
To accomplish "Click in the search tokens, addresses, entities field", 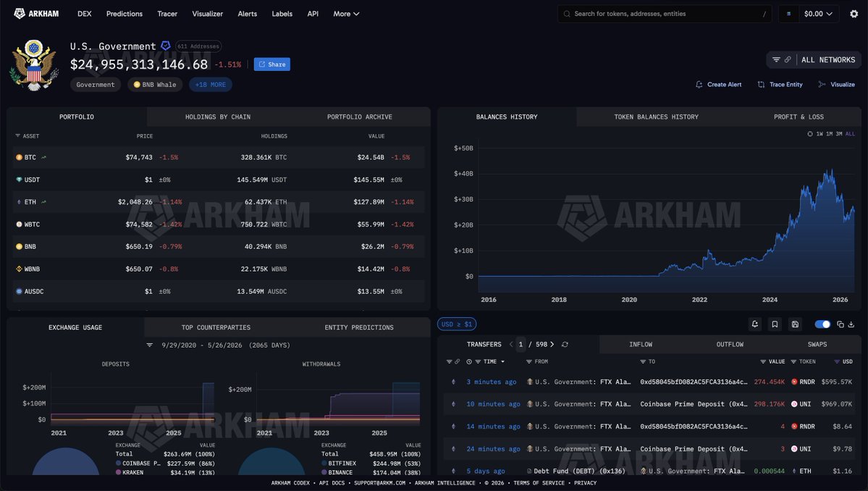I will tap(665, 14).
